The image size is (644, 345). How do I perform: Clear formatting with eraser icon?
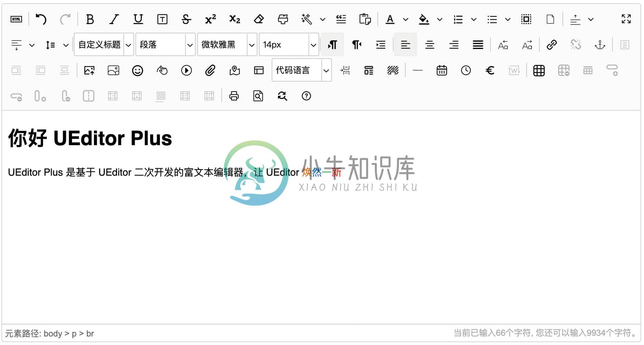259,19
